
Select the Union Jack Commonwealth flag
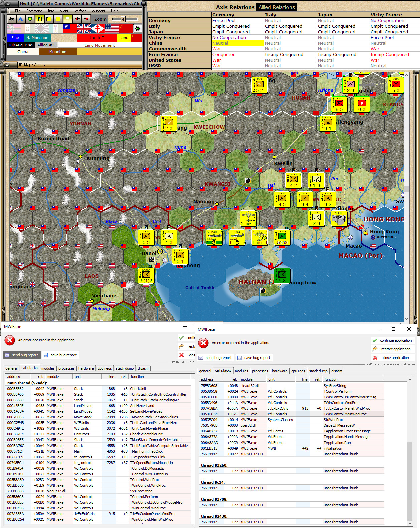[x=84, y=29]
